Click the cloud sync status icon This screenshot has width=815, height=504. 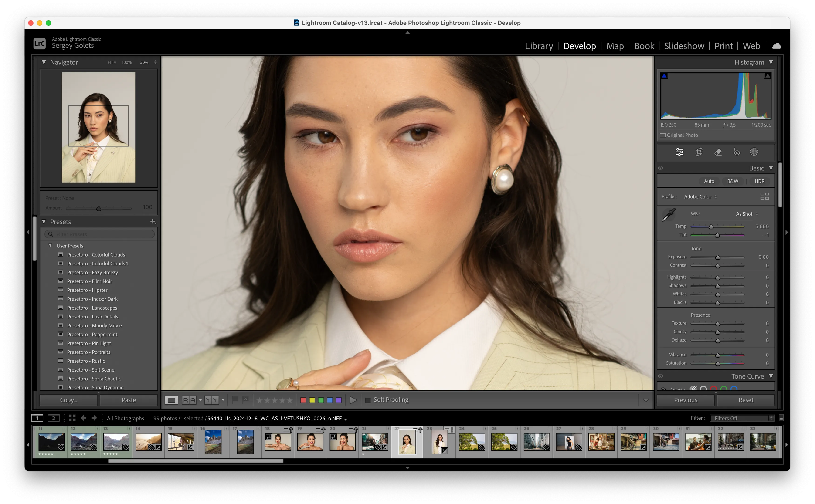(776, 46)
